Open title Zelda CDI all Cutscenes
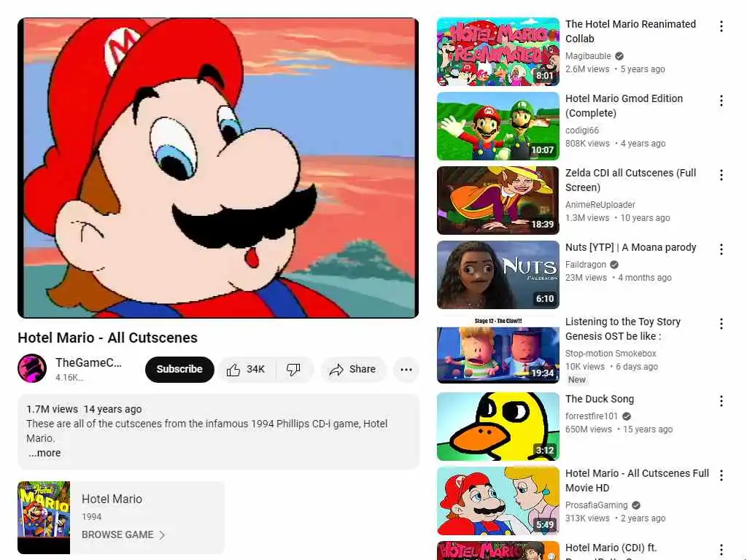 (x=630, y=180)
